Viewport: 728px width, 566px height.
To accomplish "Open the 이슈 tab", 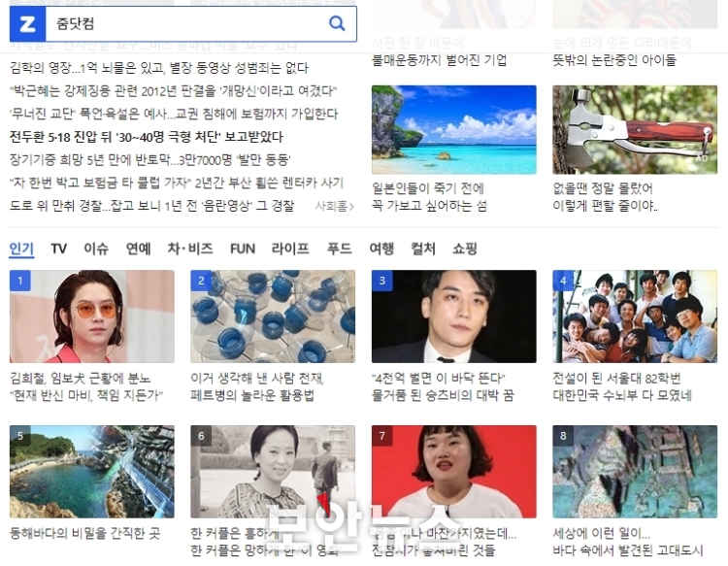I will click(x=96, y=249).
